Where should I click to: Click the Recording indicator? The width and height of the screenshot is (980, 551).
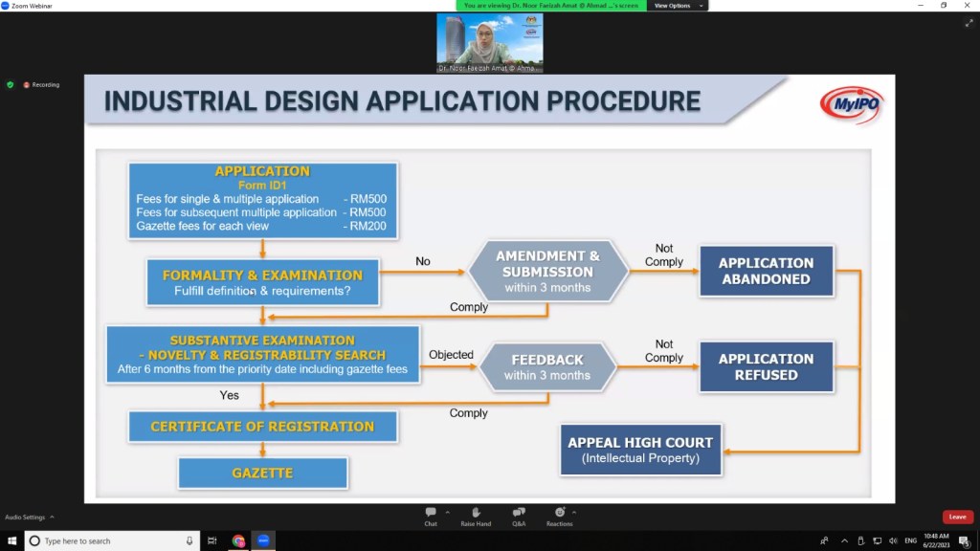point(41,84)
